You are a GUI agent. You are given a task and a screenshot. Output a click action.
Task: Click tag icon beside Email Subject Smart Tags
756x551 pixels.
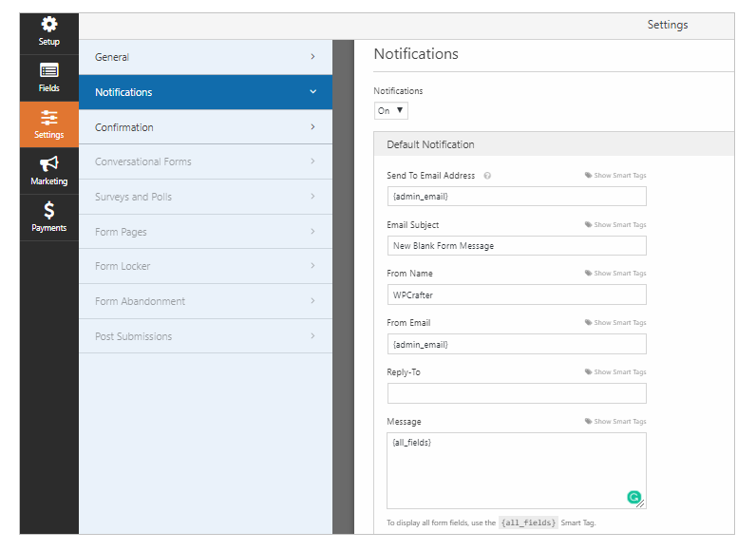[x=588, y=224]
